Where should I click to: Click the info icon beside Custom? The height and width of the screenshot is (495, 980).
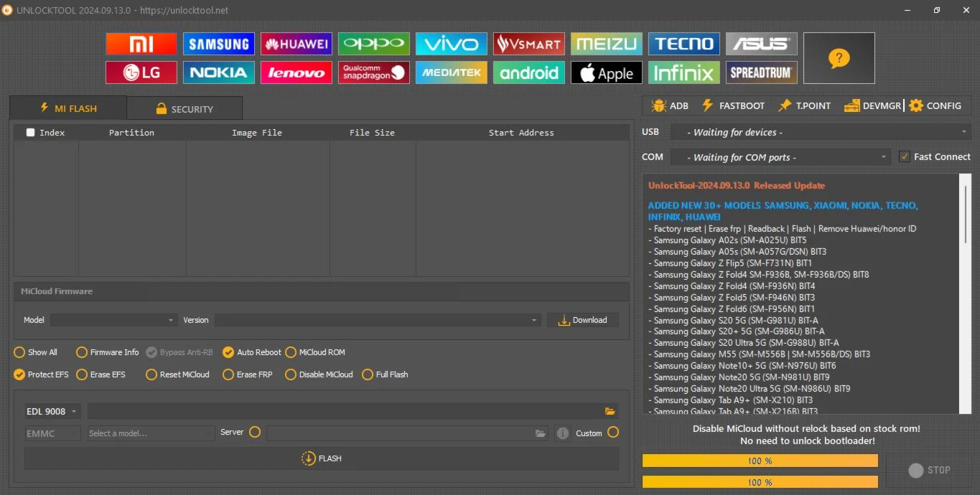tap(563, 433)
